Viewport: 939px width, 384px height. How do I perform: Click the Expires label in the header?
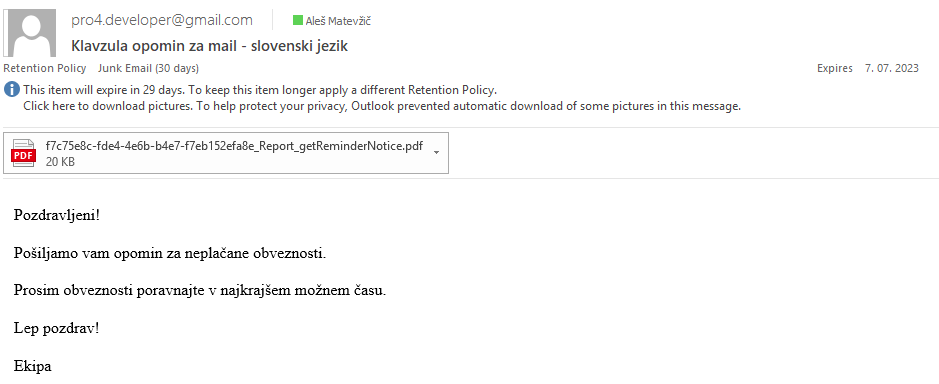point(835,68)
